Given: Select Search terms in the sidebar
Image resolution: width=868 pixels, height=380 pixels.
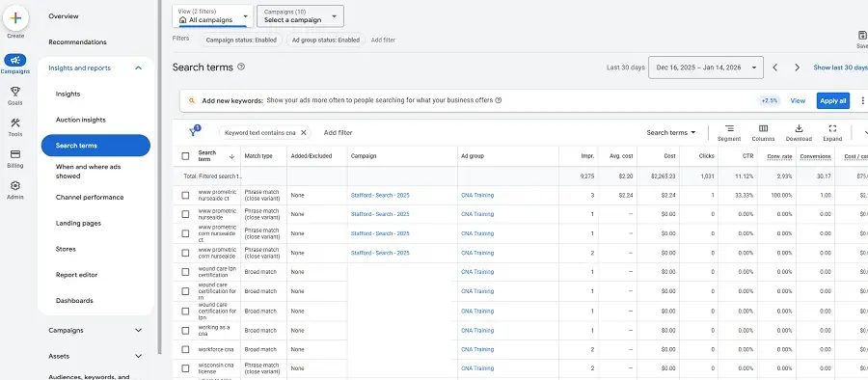Looking at the screenshot, I should tap(95, 145).
